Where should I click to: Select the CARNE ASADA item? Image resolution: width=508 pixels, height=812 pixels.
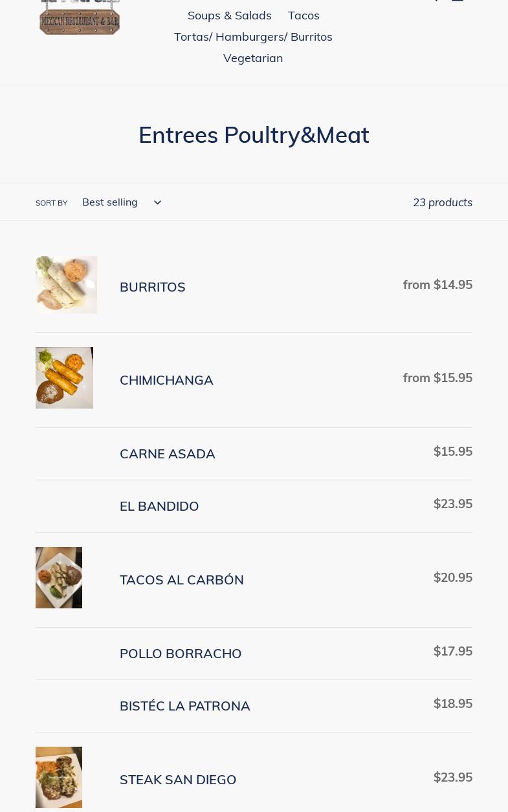click(168, 454)
